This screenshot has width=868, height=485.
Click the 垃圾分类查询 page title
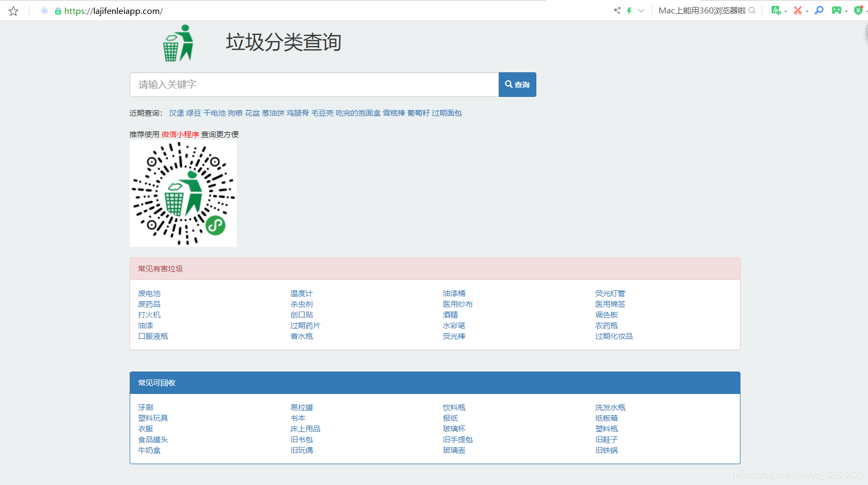click(x=283, y=42)
